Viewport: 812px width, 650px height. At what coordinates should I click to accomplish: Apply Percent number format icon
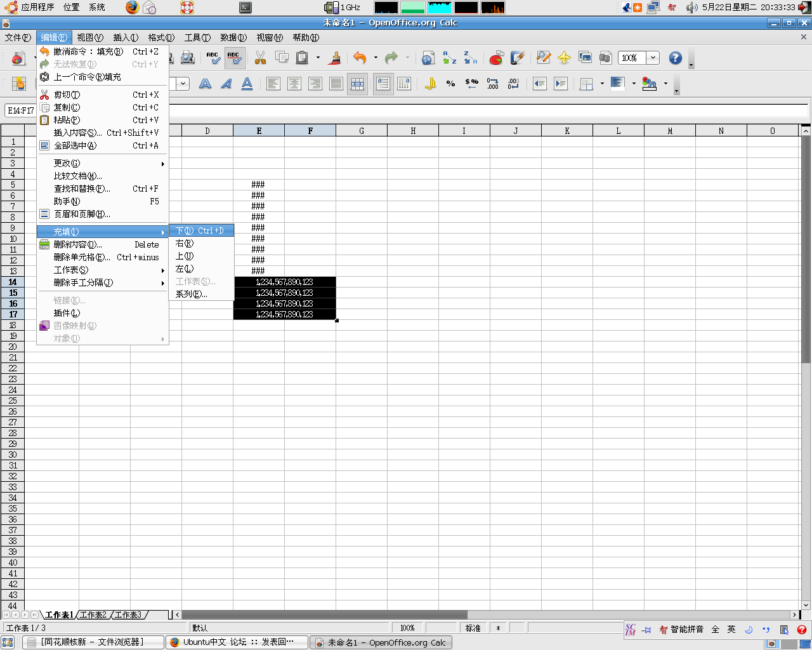[x=451, y=84]
